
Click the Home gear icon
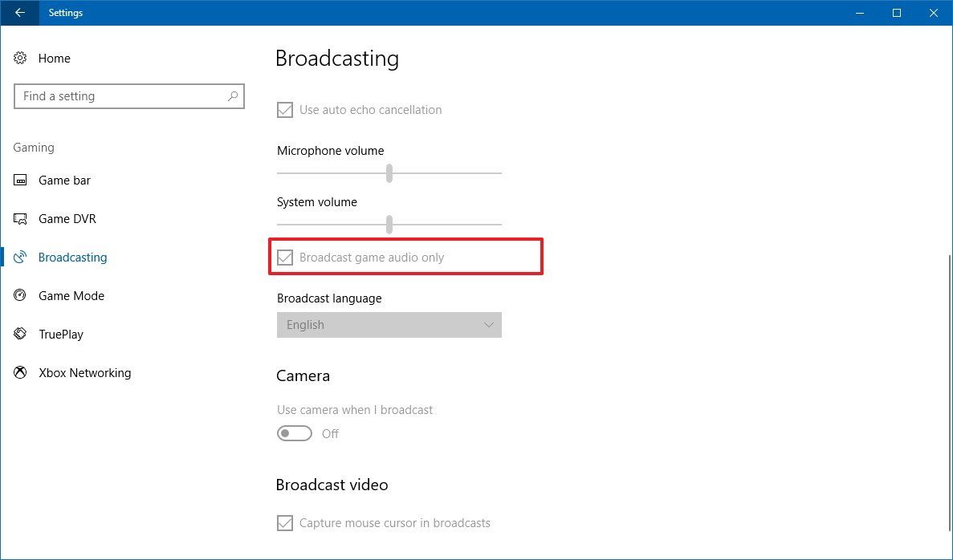click(x=19, y=59)
